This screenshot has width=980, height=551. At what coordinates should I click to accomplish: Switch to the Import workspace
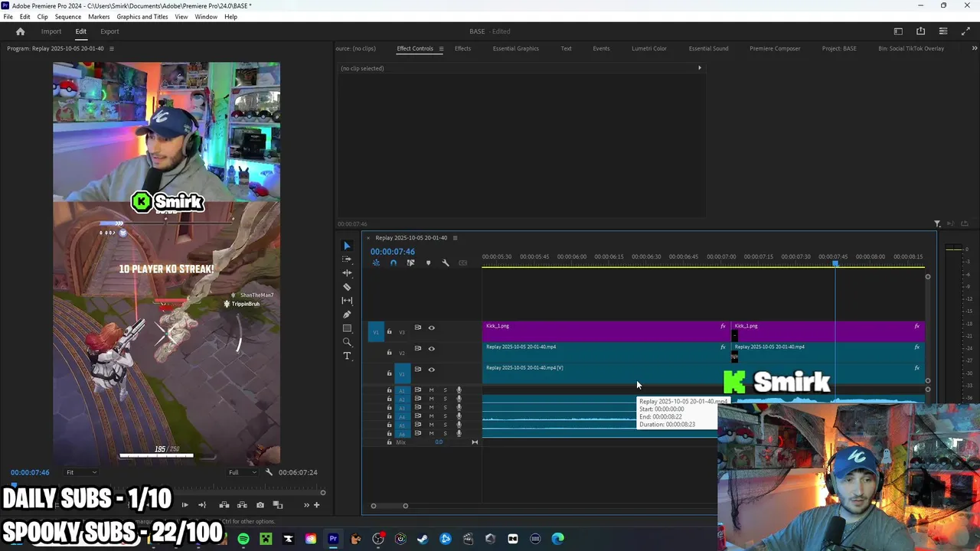(51, 31)
